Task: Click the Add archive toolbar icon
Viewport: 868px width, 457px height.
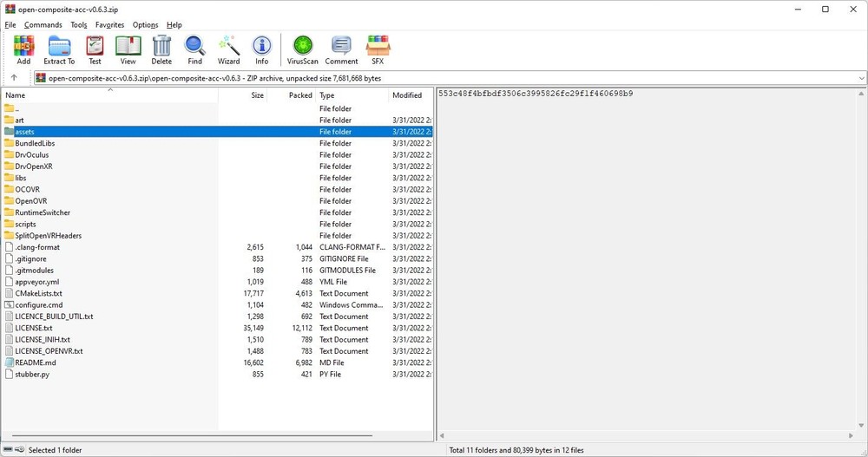Action: [23, 49]
